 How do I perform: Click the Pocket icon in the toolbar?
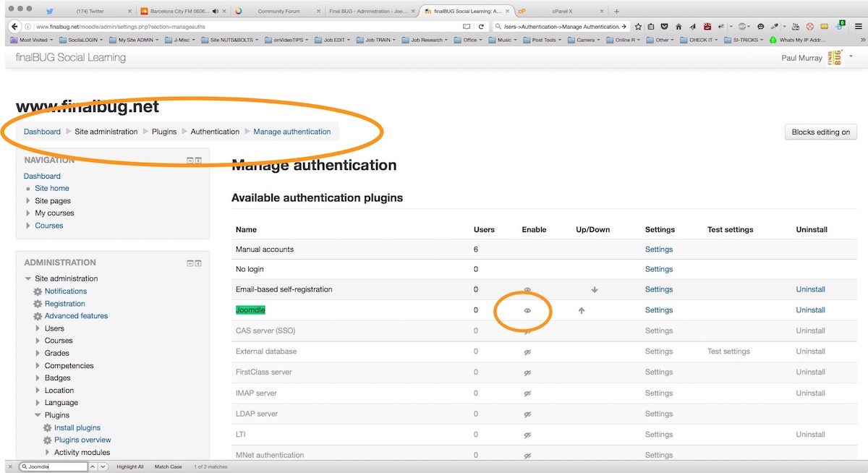pyautogui.click(x=665, y=27)
